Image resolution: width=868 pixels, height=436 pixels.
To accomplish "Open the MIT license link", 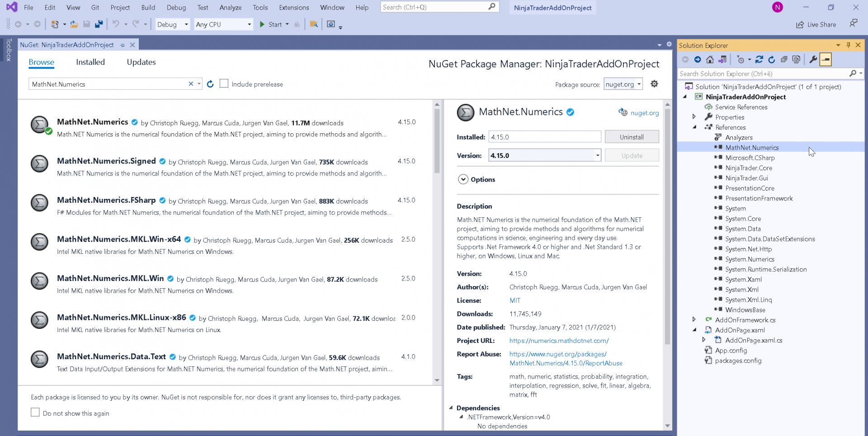I will (515, 300).
